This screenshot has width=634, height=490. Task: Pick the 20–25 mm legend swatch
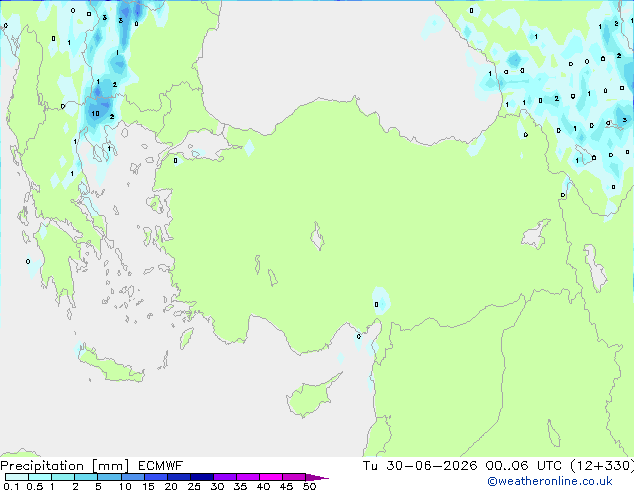click(x=178, y=477)
